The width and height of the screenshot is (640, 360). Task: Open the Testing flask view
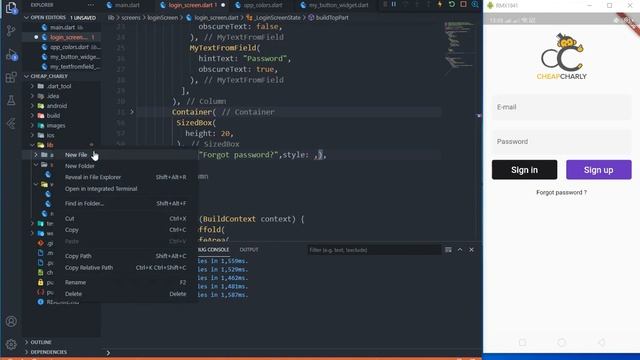coord(11,100)
